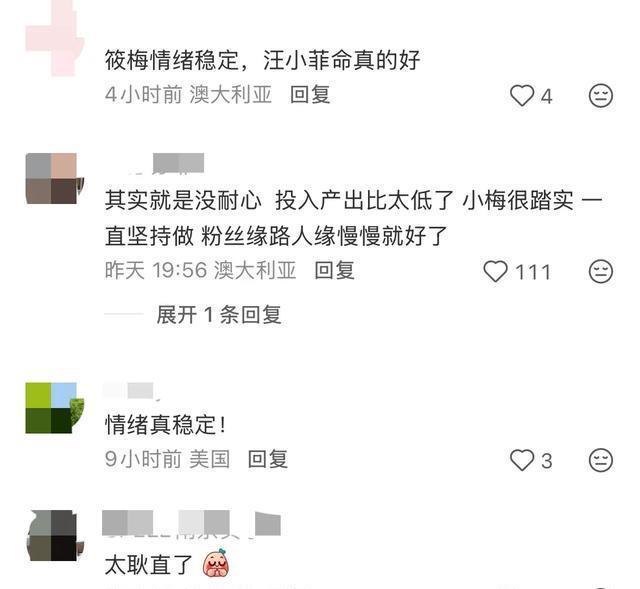The image size is (640, 589).
Task: Dislike the comment from 美国
Action: pyautogui.click(x=601, y=460)
